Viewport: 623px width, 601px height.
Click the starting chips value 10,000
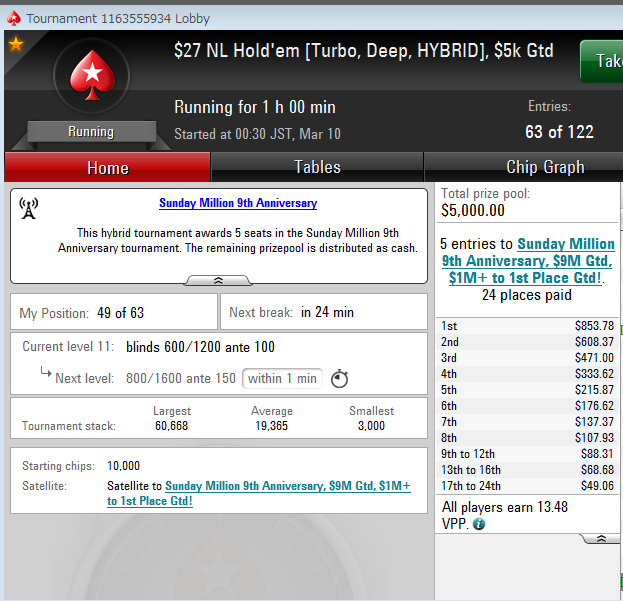point(124,466)
